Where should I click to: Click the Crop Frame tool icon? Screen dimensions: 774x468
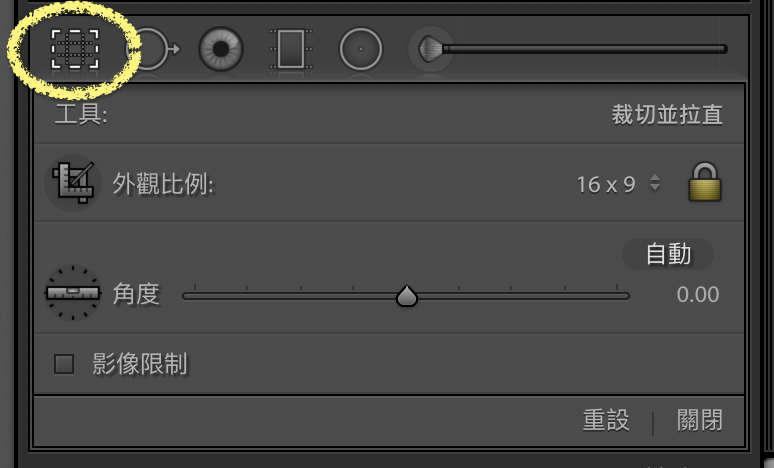(x=74, y=183)
